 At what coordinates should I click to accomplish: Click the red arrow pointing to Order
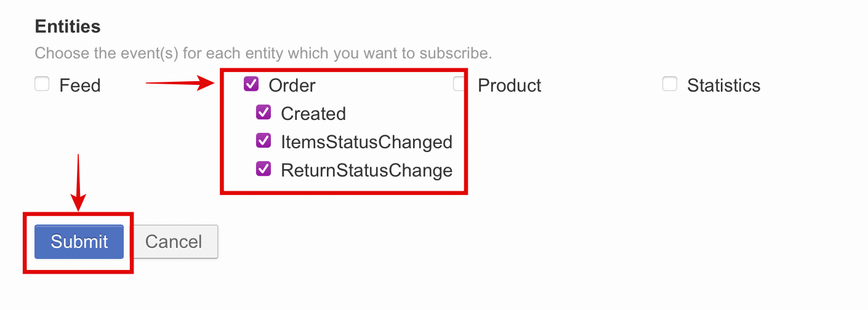(x=179, y=82)
